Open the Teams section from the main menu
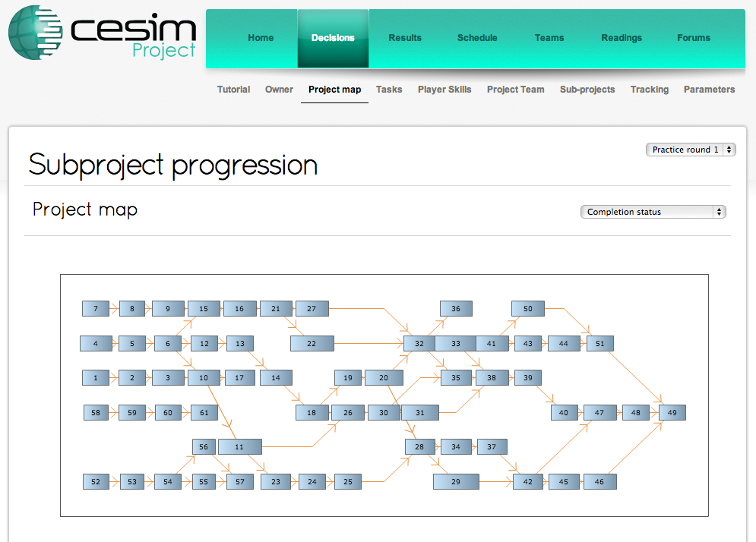The height and width of the screenshot is (542, 756). click(549, 37)
